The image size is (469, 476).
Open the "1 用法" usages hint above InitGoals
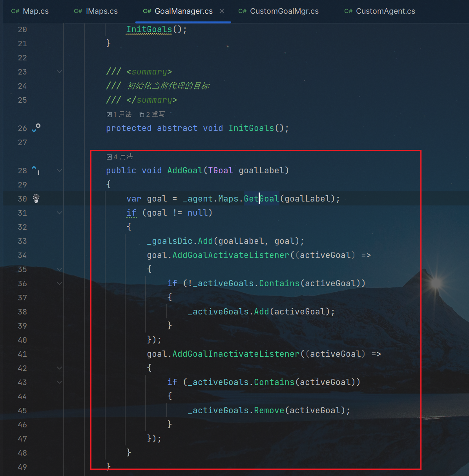pyautogui.click(x=119, y=114)
